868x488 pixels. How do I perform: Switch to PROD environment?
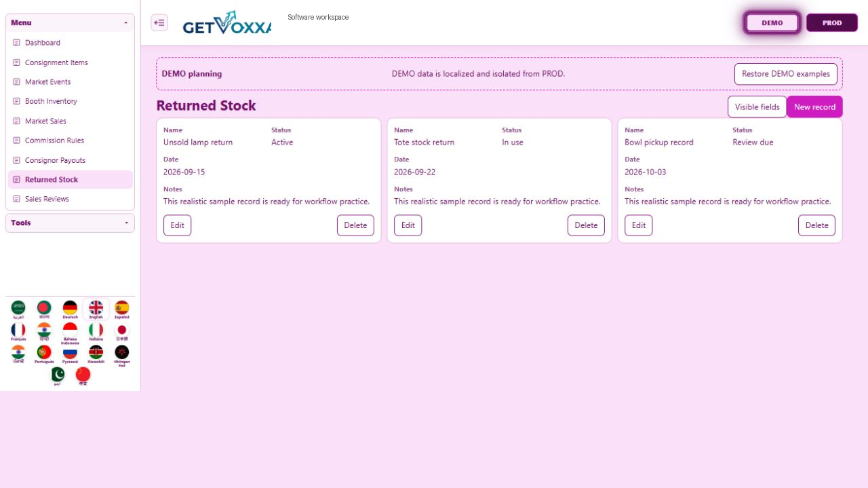[x=832, y=22]
